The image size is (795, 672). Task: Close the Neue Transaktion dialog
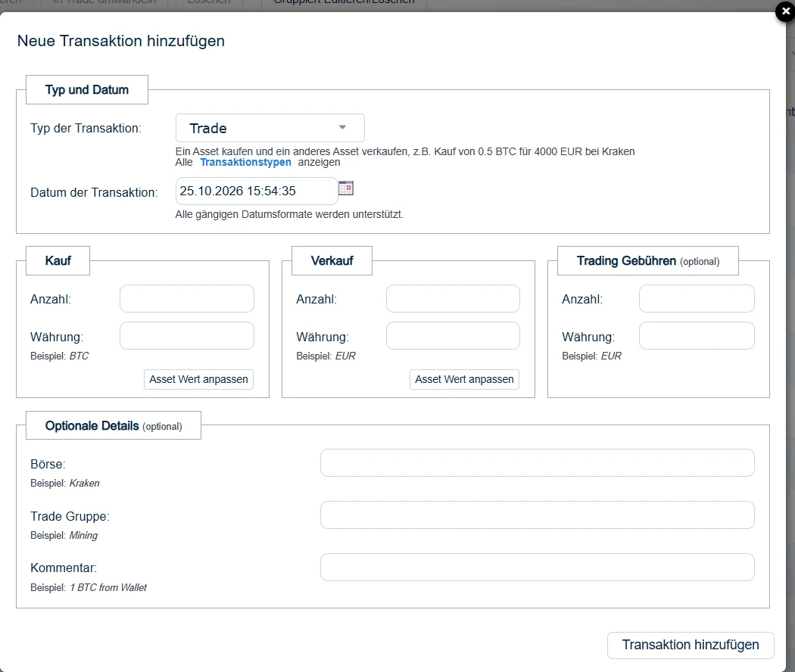tap(785, 11)
